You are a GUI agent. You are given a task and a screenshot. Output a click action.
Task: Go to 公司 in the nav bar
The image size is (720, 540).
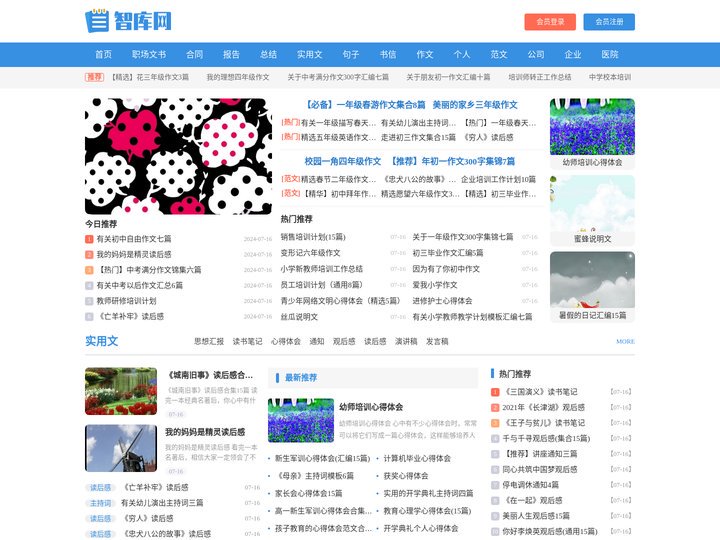pos(536,55)
